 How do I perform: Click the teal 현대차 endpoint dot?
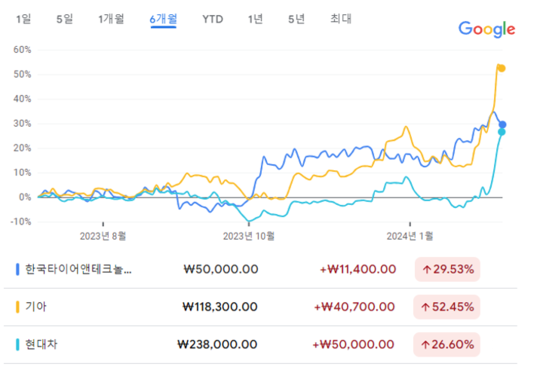coord(501,132)
